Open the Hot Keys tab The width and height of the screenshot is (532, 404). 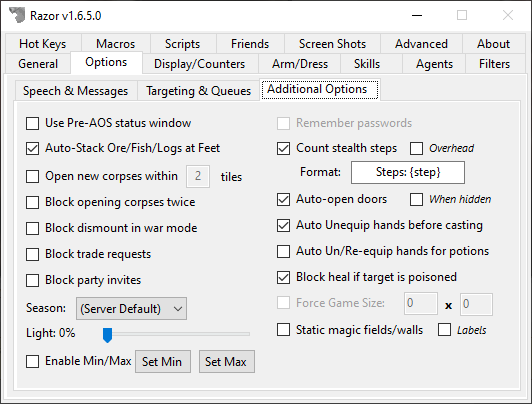43,44
